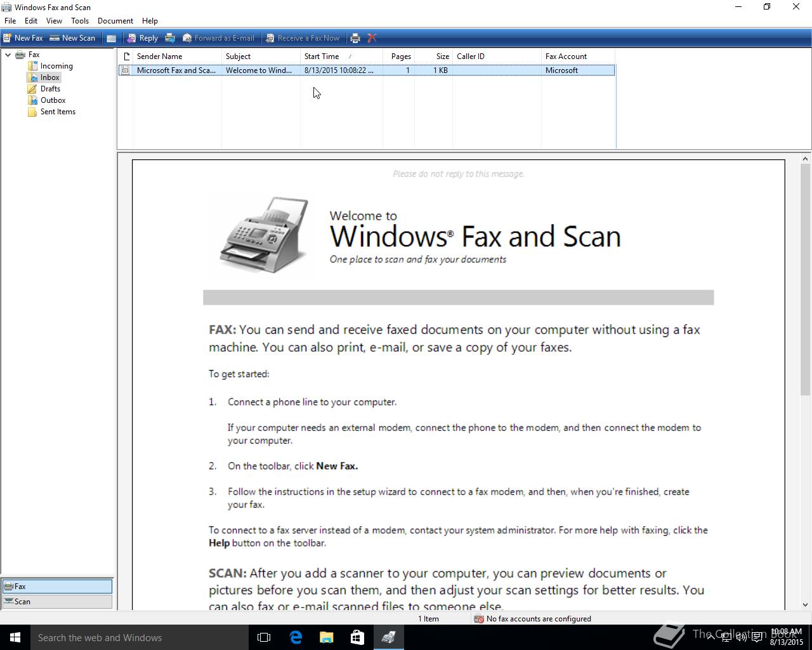Screen dimensions: 812x650
Task: Toggle the preview pane toolbar icon
Action: click(x=111, y=38)
